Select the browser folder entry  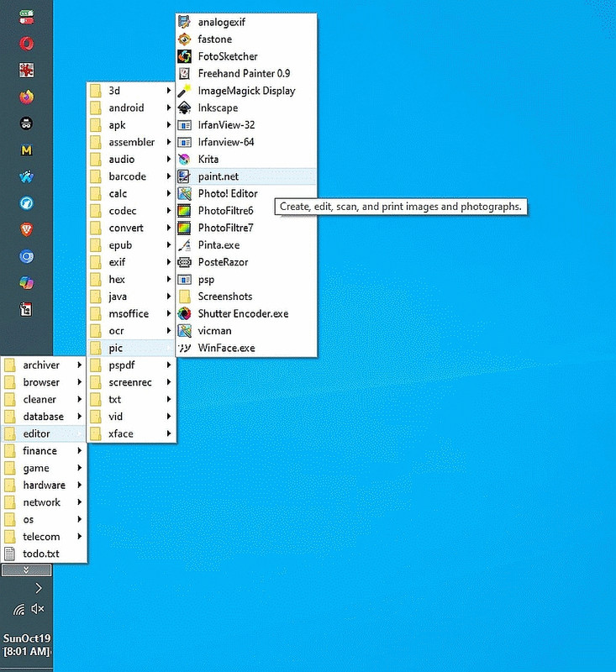click(44, 382)
